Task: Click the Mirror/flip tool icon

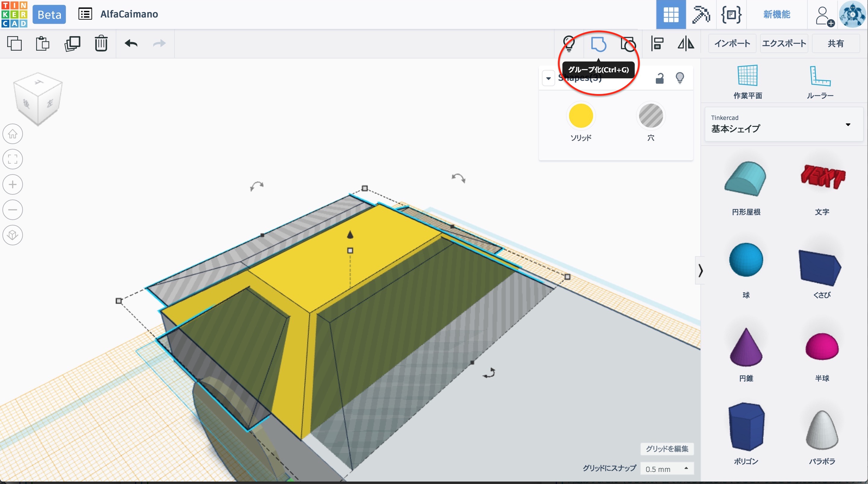Action: [x=686, y=44]
